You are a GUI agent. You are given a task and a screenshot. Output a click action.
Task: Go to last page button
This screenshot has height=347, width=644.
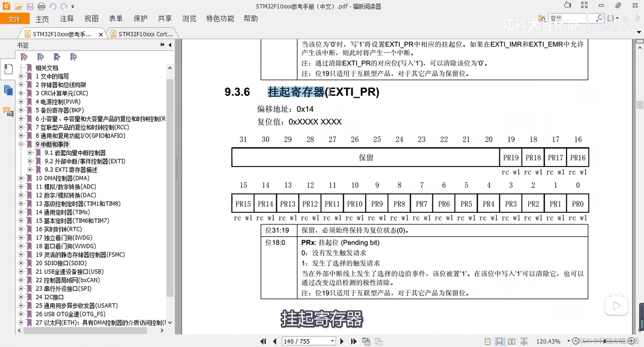tap(354, 341)
